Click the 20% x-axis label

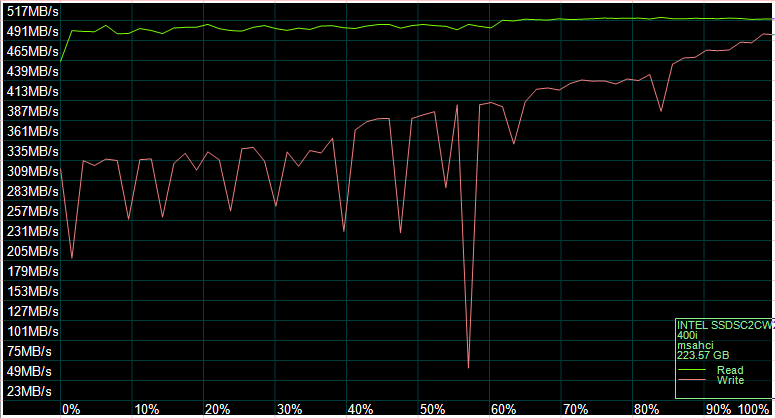click(x=217, y=409)
